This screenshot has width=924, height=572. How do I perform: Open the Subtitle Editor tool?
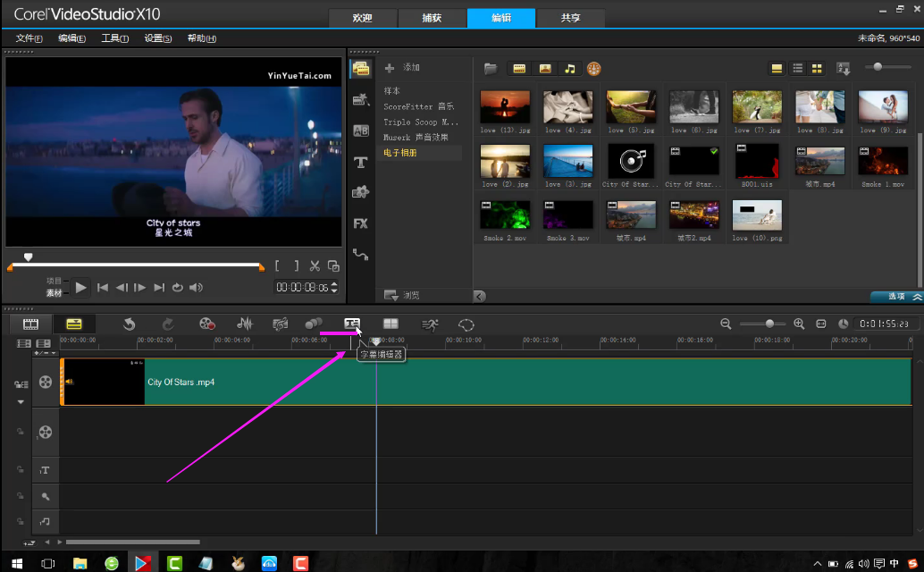[352, 324]
